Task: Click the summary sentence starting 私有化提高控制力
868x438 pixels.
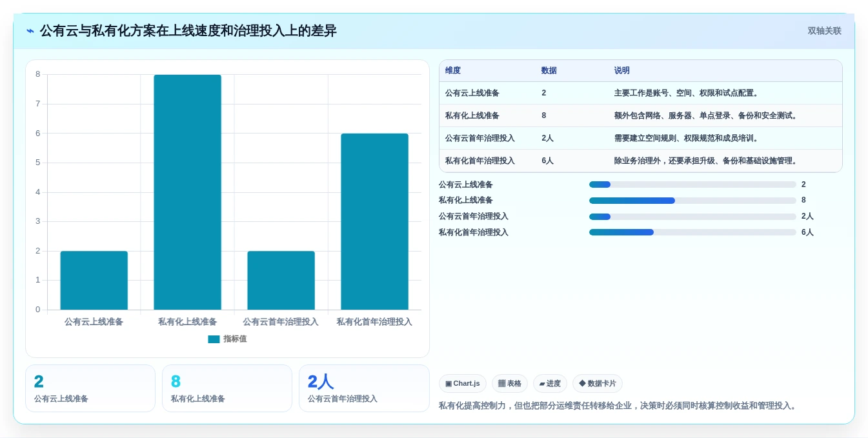Action: tap(619, 406)
